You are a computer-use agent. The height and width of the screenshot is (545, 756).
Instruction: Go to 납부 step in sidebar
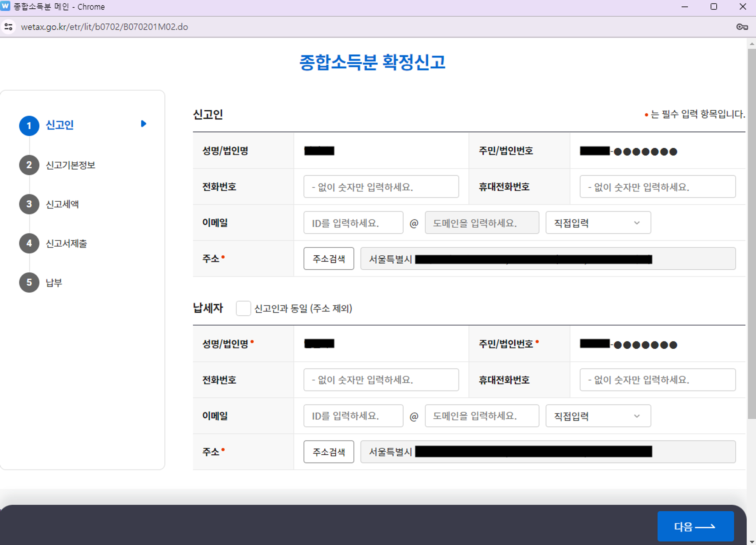point(54,283)
